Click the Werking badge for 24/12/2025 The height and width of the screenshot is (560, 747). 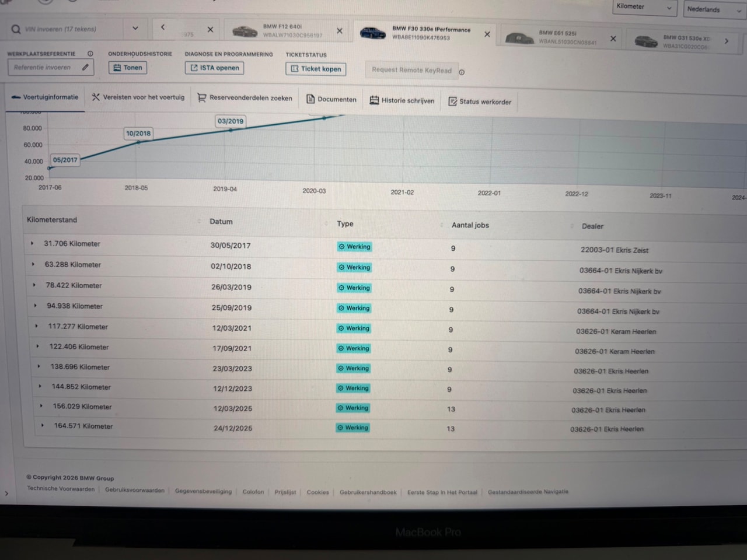[353, 428]
